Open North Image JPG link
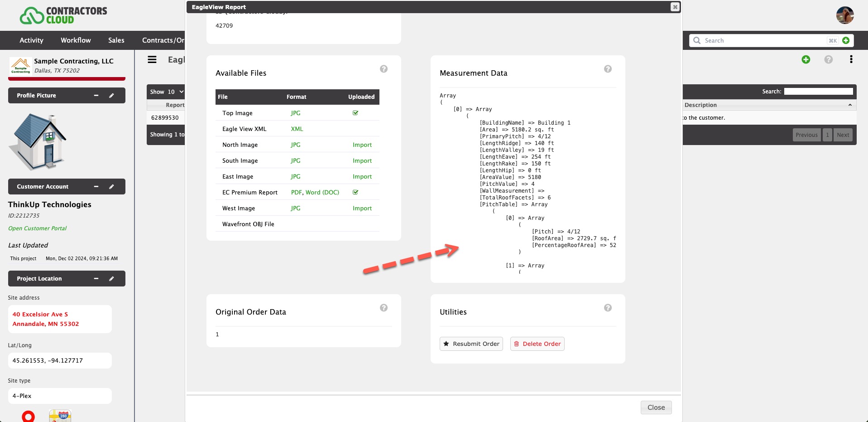868x422 pixels. point(296,145)
